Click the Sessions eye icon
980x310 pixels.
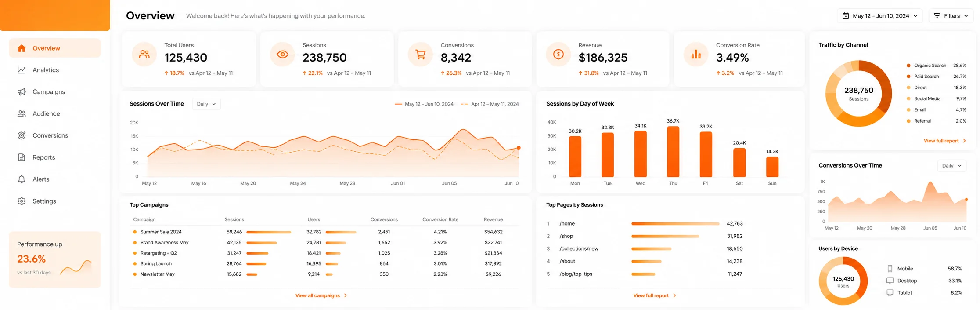(282, 55)
